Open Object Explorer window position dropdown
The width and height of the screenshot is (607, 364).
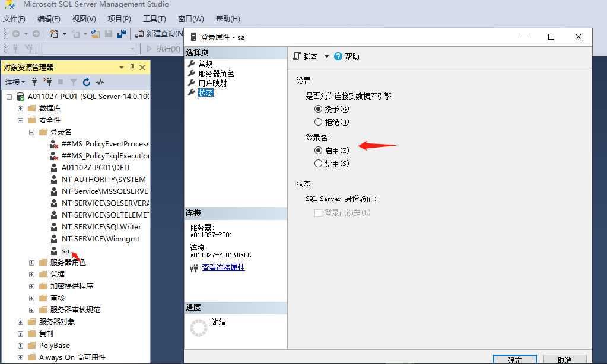point(122,68)
